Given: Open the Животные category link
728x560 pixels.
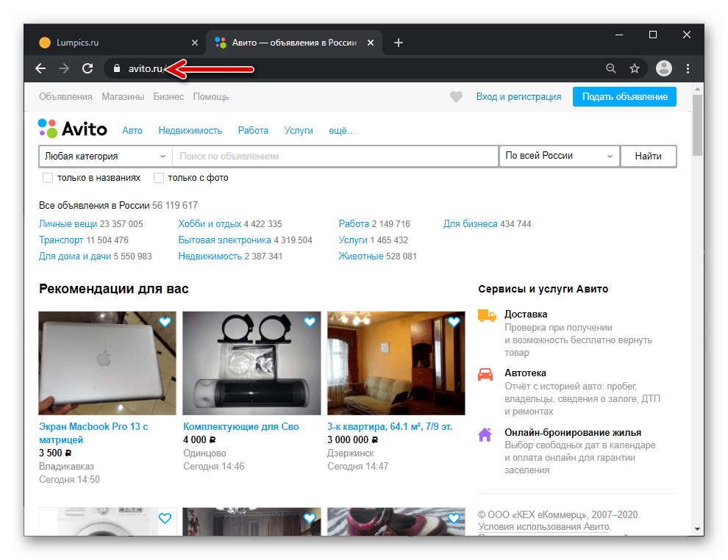Looking at the screenshot, I should point(361,256).
